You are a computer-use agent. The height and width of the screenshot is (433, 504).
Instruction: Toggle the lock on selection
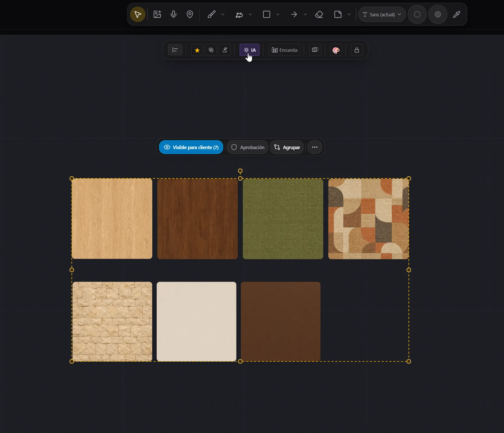(x=357, y=50)
